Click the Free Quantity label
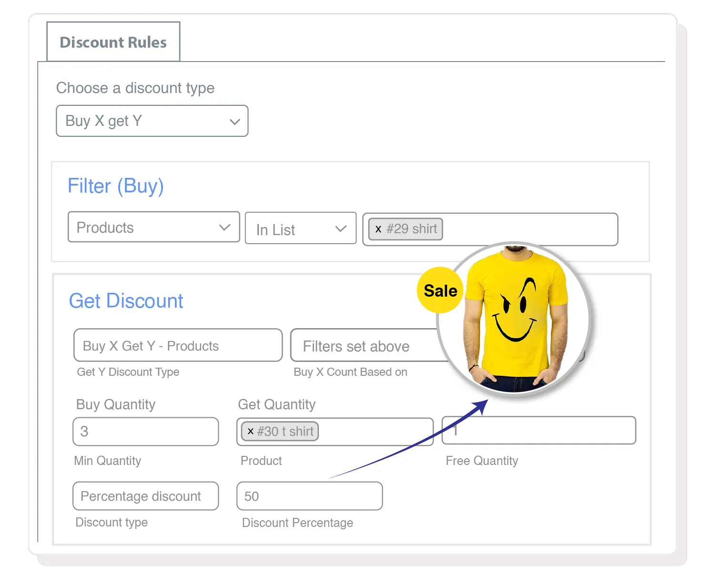The image size is (715, 588). pyautogui.click(x=482, y=461)
